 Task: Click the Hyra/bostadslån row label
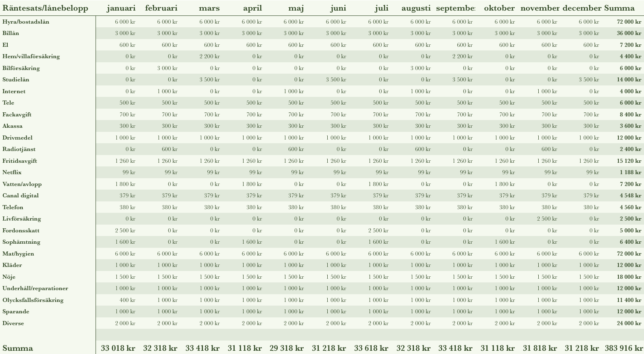26,22
